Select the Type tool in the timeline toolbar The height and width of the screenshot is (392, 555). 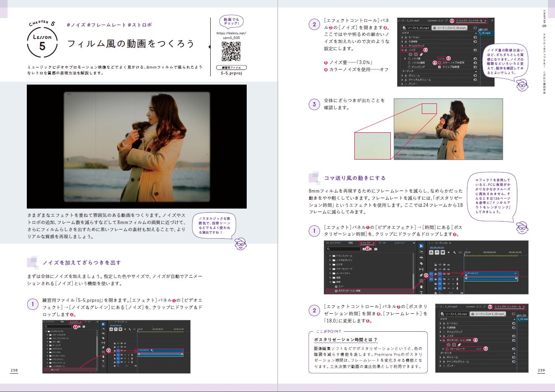tap(422, 292)
